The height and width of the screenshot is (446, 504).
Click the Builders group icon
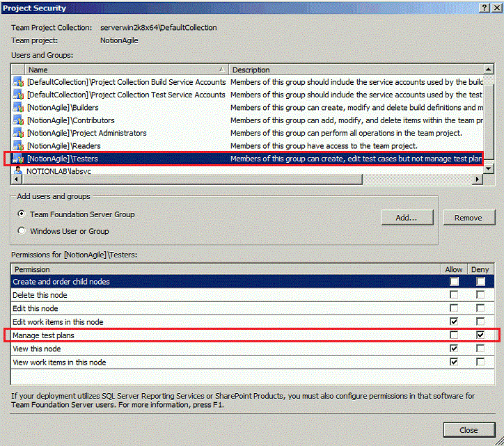pyautogui.click(x=18, y=108)
